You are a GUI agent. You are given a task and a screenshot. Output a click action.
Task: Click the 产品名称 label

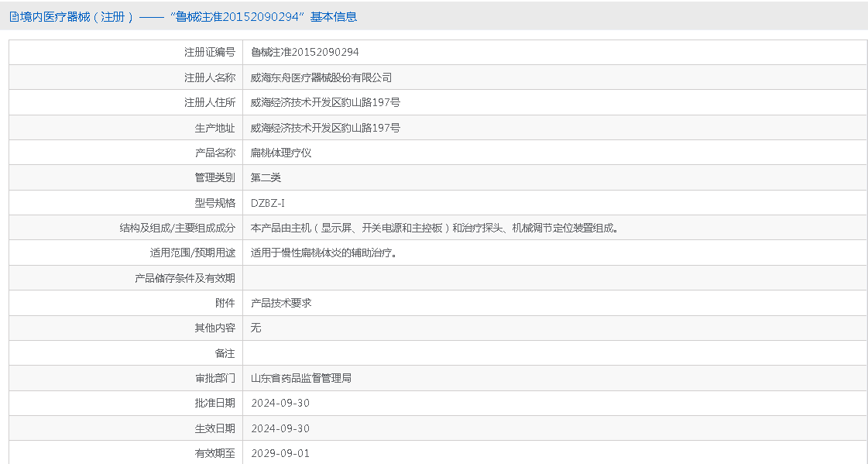coord(214,153)
